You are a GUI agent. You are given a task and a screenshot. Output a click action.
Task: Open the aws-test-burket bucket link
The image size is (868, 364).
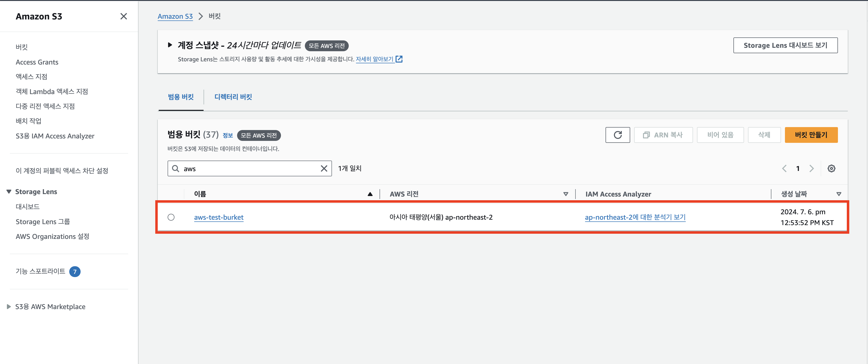pyautogui.click(x=219, y=217)
